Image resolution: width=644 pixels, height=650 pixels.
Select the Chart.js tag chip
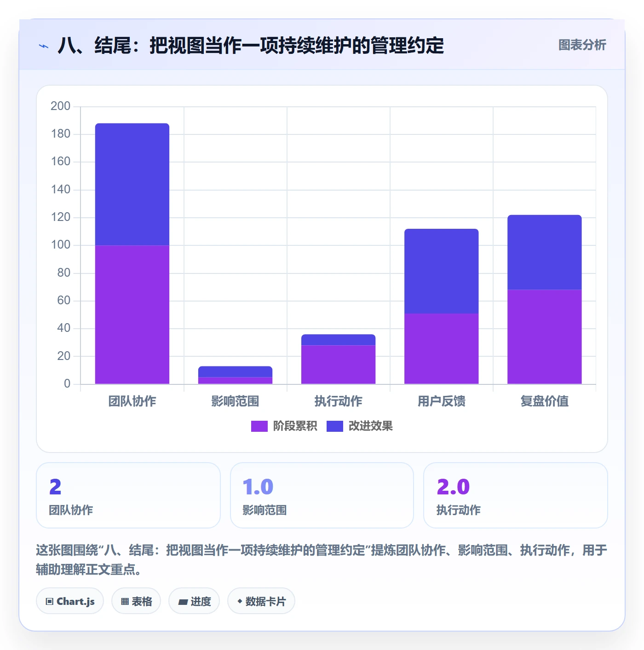[70, 601]
